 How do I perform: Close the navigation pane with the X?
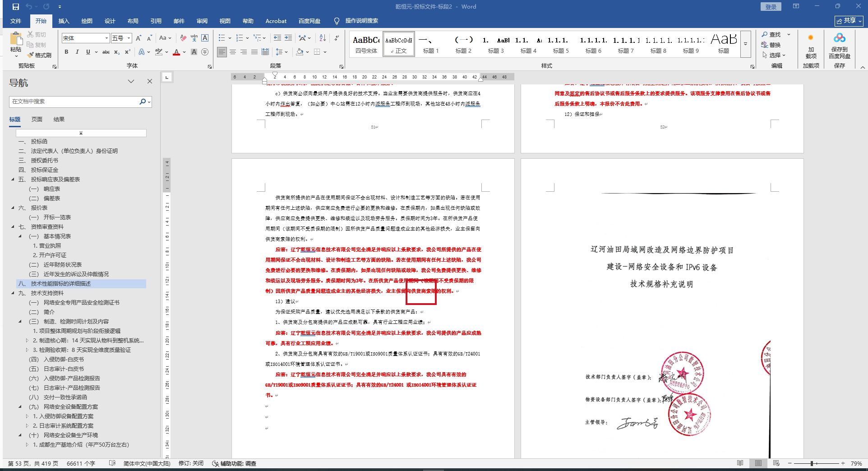[150, 81]
